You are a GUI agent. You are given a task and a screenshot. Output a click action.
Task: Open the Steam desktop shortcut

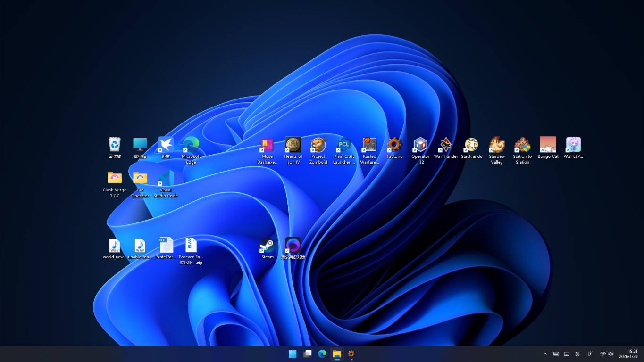coord(268,246)
